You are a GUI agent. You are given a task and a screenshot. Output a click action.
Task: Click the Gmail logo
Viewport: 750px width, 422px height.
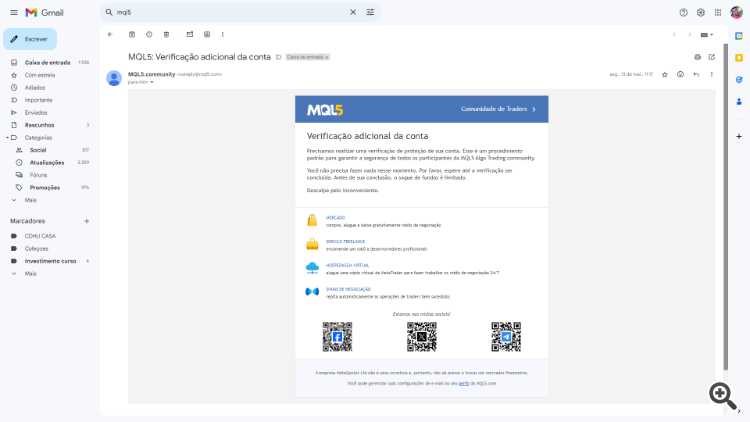pos(44,12)
